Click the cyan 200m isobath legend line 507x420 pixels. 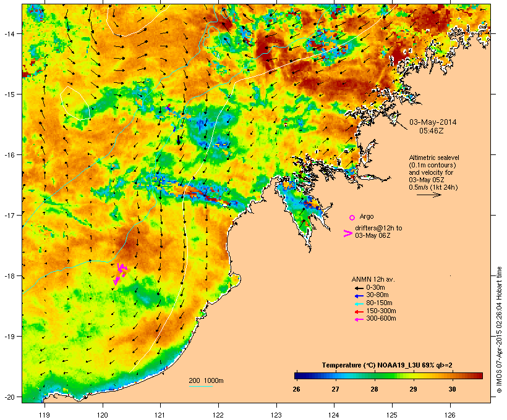(201, 386)
